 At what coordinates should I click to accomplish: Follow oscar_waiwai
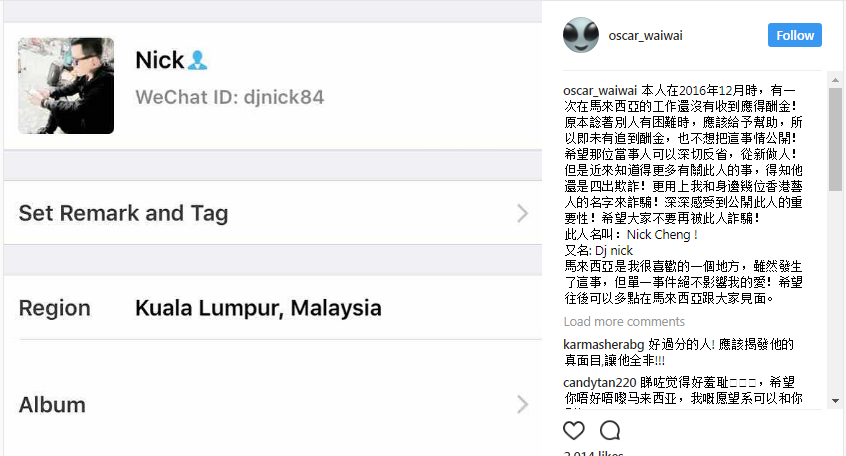pyautogui.click(x=795, y=35)
